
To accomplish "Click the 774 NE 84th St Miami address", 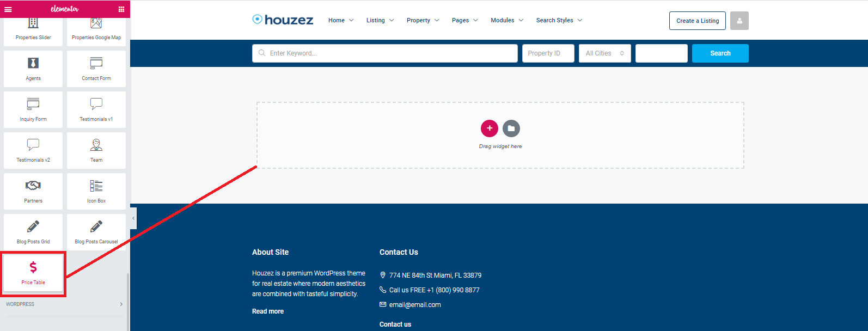I will [x=435, y=275].
